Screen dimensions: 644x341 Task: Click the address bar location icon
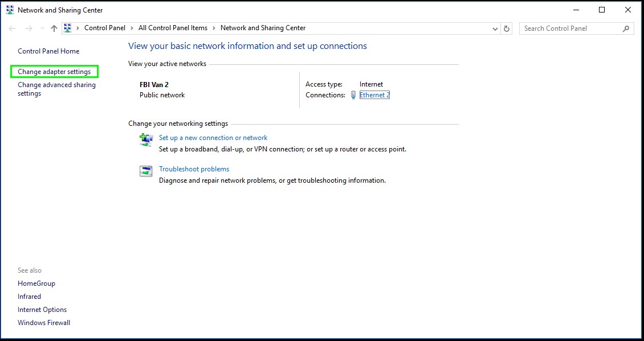tap(68, 28)
